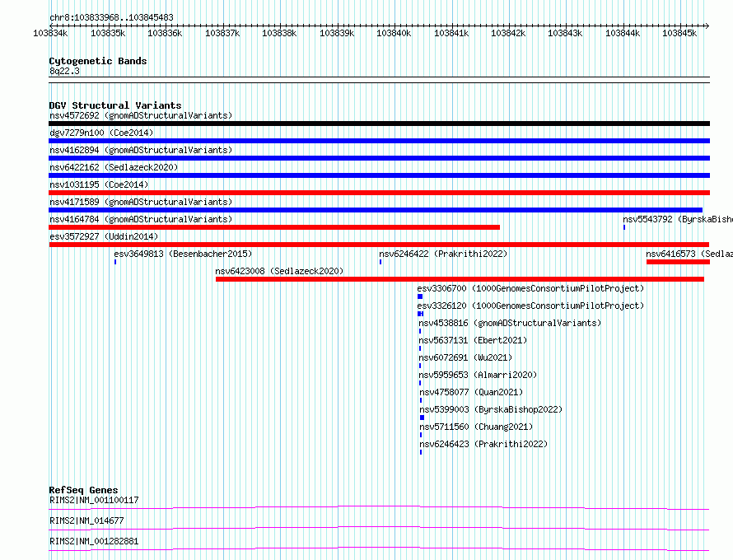This screenshot has width=733, height=560.
Task: Click the 103844k ruler position
Action: 623,33
